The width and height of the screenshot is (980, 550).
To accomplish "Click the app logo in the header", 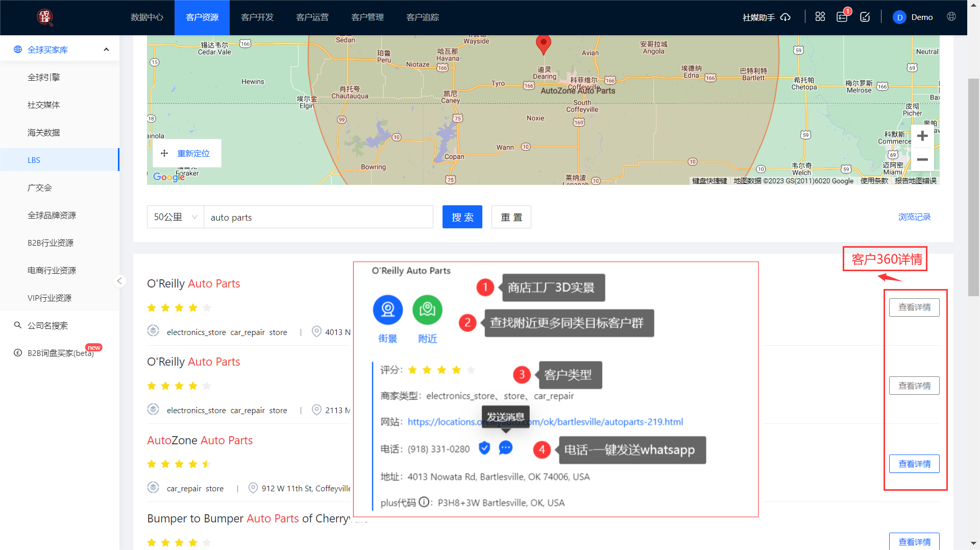I will 45,17.
